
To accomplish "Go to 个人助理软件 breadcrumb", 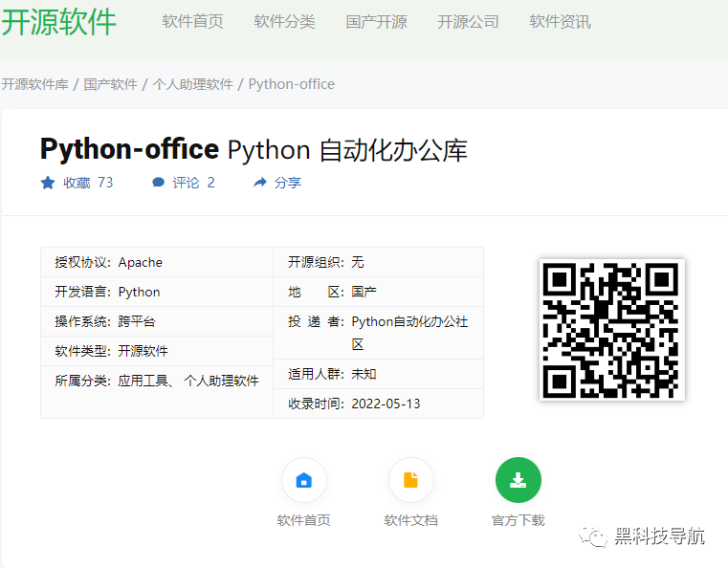I will [192, 84].
